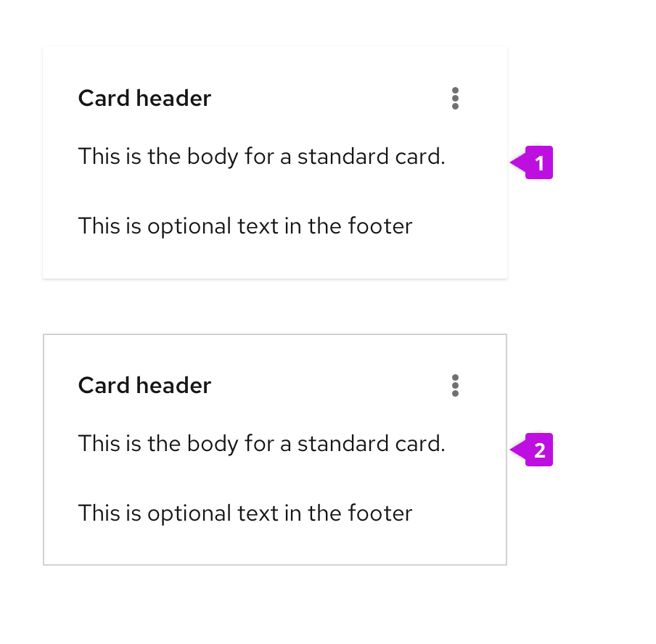Viewport: 656px width, 644px height.
Task: Click the purple annotation marker numbered 2
Action: (538, 450)
